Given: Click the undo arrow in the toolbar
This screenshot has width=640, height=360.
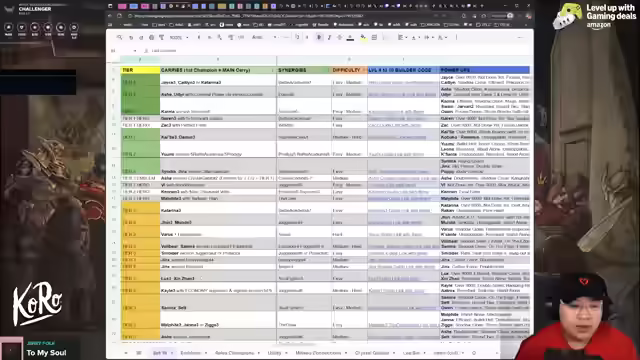Looking at the screenshot, I should point(131,37).
